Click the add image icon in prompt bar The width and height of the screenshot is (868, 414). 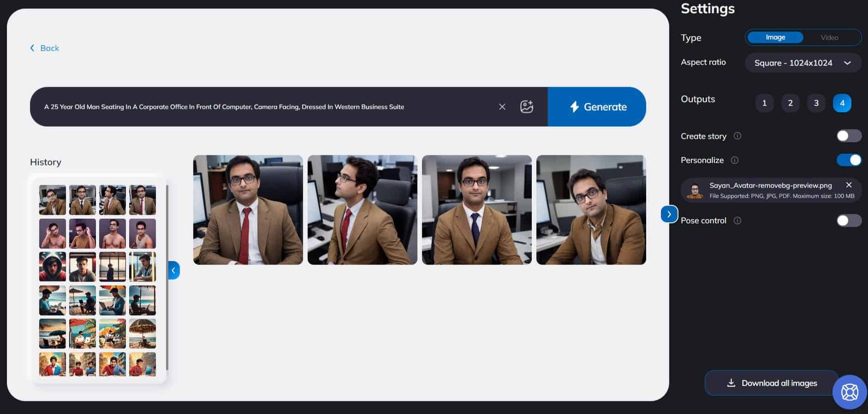(x=527, y=107)
